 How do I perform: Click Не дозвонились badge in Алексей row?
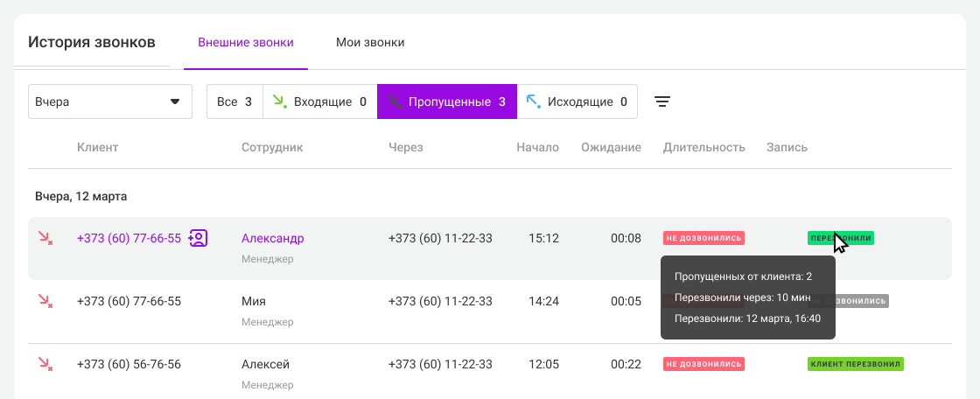(703, 364)
